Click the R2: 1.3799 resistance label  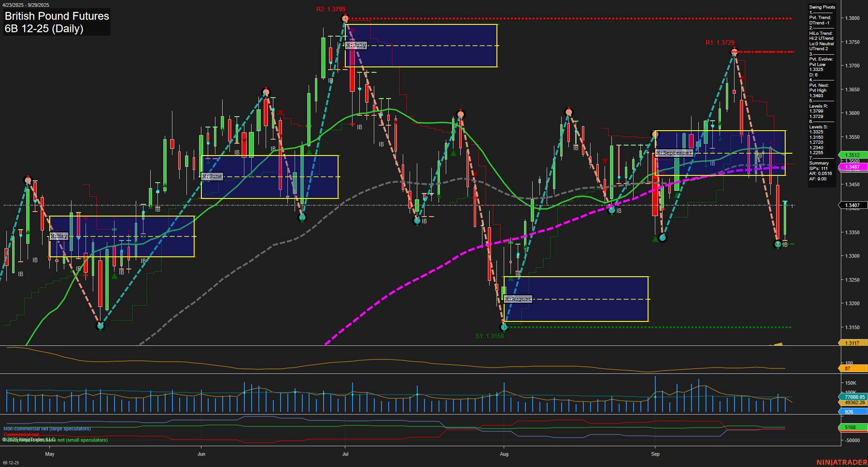330,9
